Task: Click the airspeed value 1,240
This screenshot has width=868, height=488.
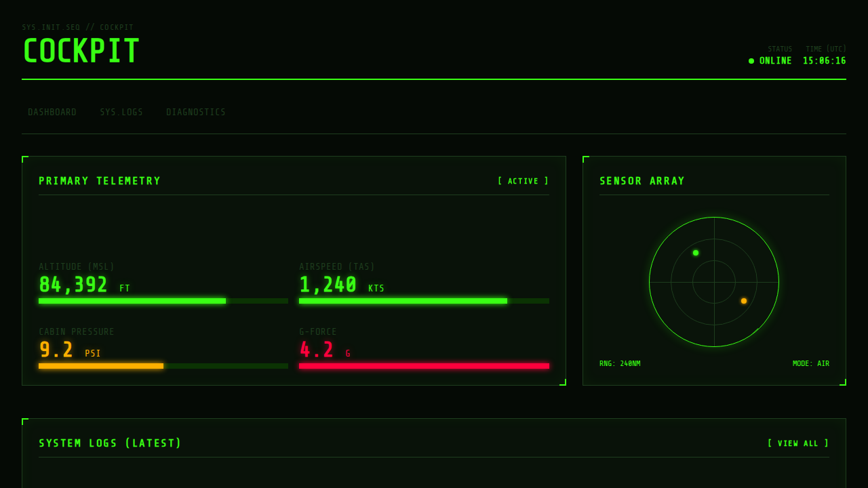Action: (x=328, y=285)
